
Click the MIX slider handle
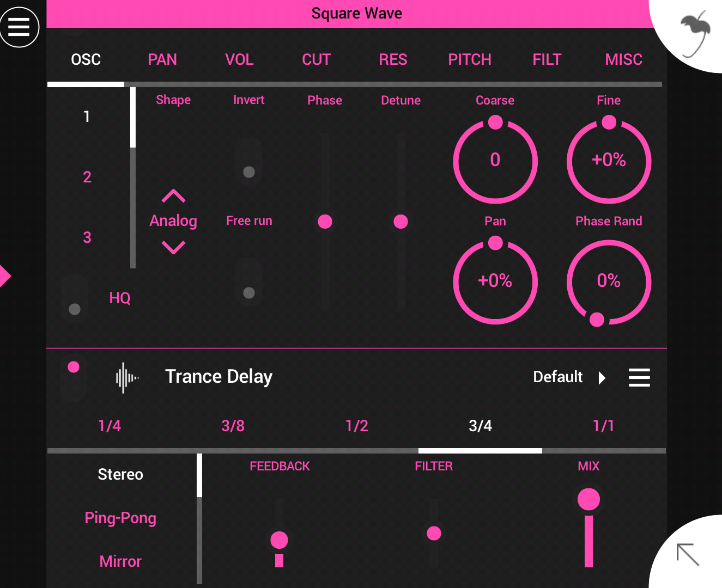588,499
